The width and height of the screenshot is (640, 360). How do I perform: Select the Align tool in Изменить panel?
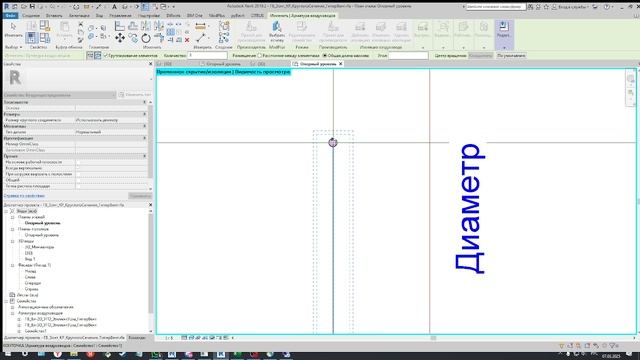coord(120,26)
